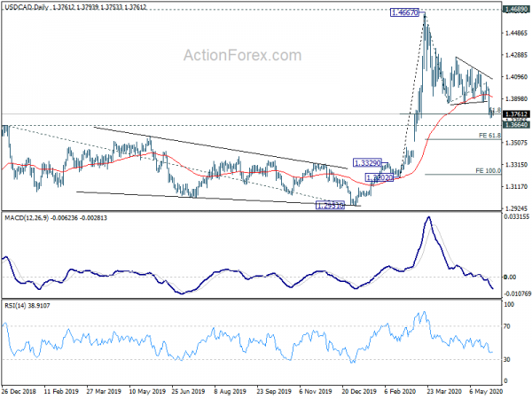
Task: Click the current price 1.37612 marker
Action: pos(516,114)
